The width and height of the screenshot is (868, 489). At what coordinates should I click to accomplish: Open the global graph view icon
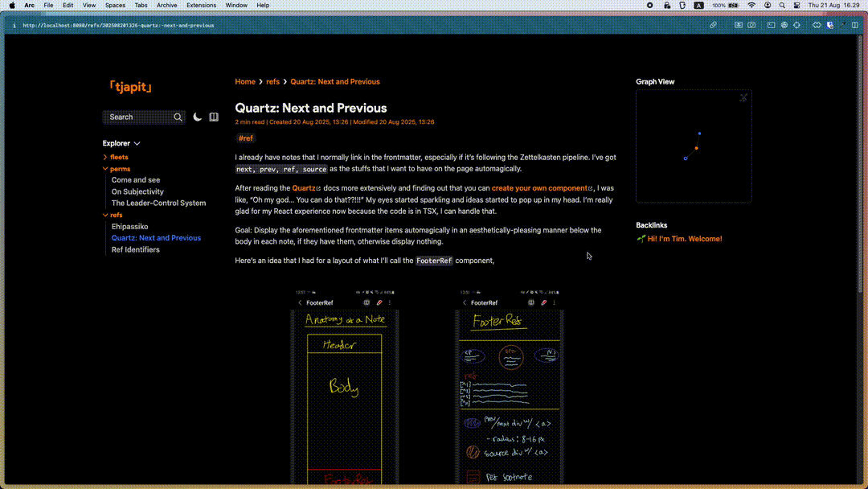(x=743, y=98)
